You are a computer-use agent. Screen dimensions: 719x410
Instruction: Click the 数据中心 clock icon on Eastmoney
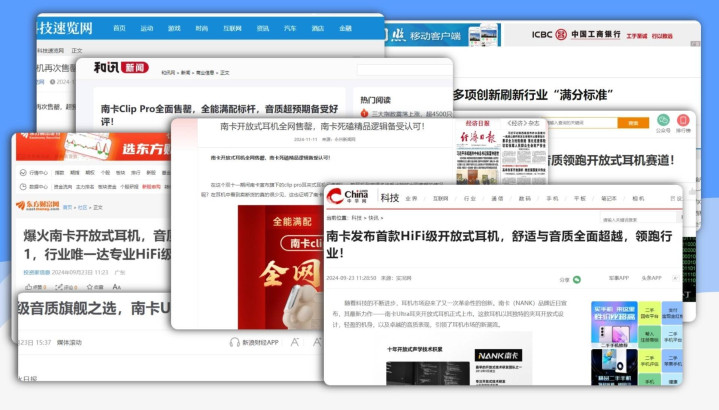(23, 187)
